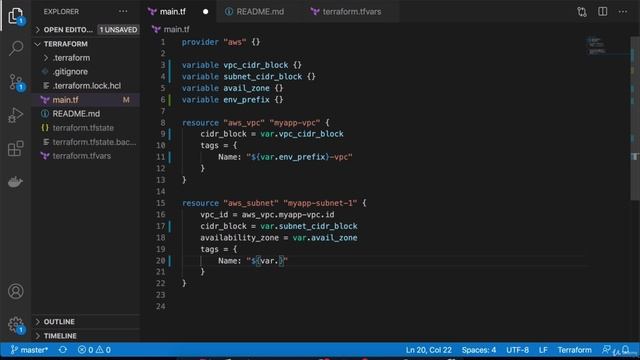Click variable subnet_cidr_block on line 4
Screen dimensions: 640x360
point(249,77)
